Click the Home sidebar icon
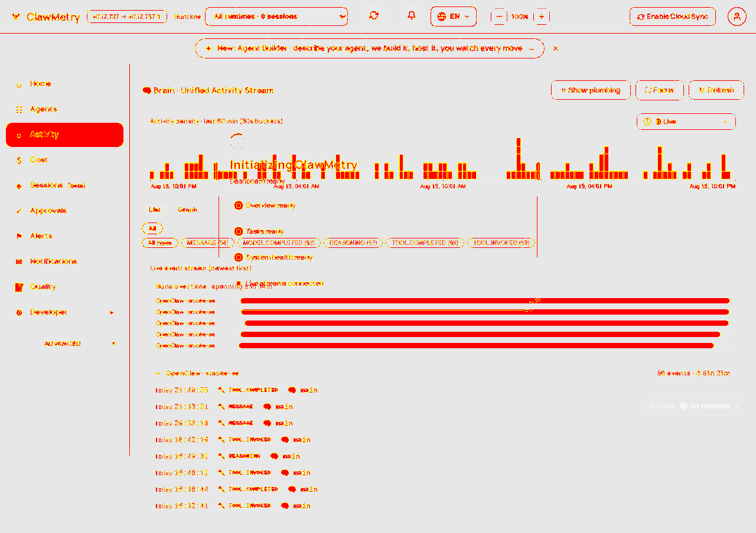756x533 pixels. 19,84
